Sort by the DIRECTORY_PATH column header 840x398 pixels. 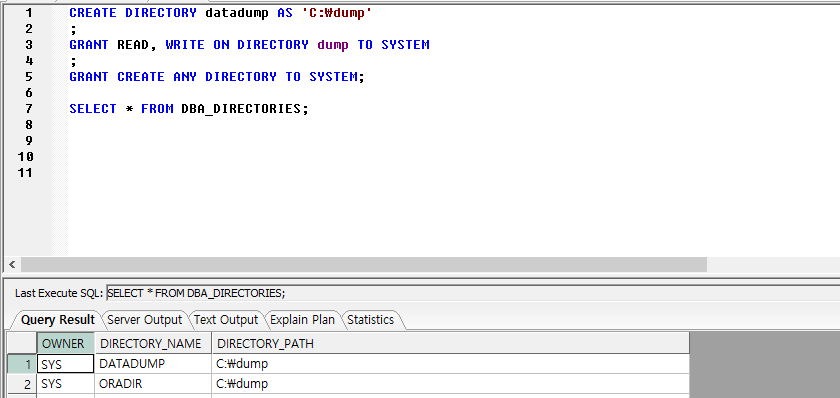click(x=451, y=343)
